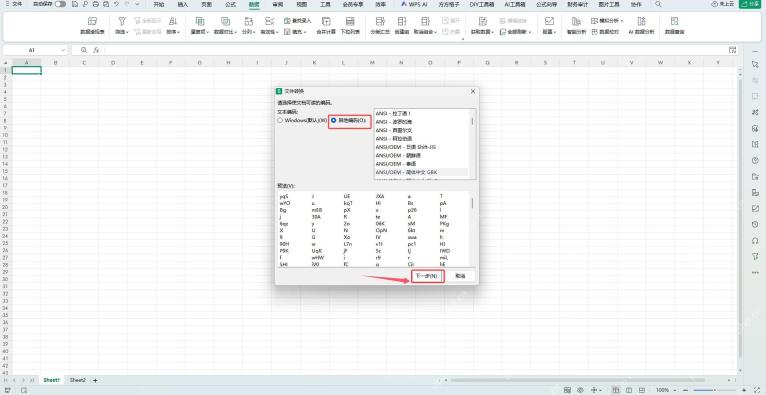
Task: Click the Next (下一步) button in the dialog
Action: (x=427, y=276)
